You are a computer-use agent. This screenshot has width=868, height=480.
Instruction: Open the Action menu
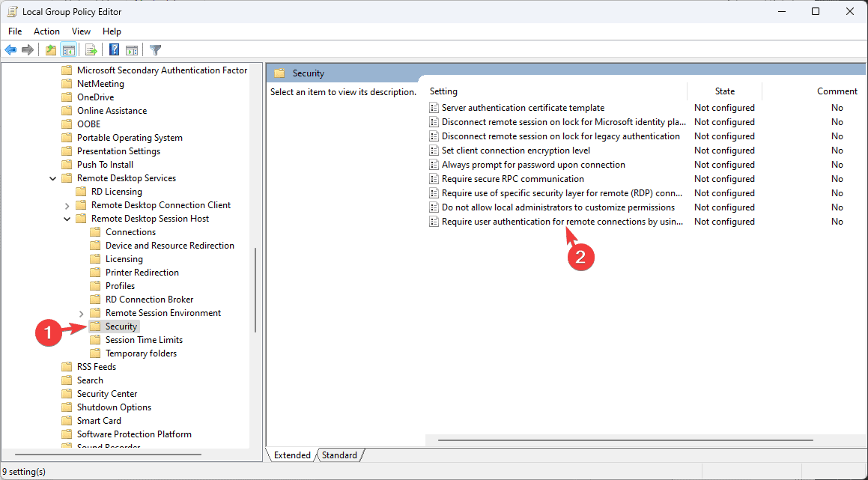pos(46,31)
